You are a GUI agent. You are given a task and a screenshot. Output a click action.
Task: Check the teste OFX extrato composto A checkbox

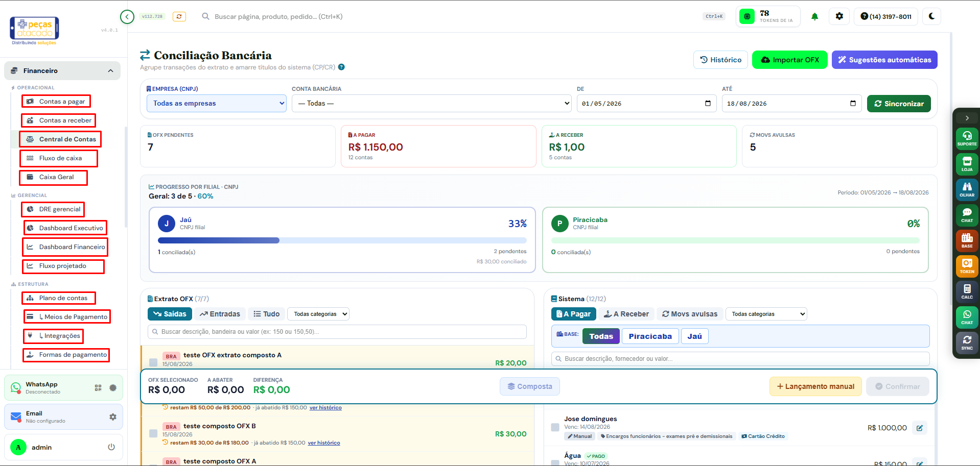[x=153, y=362]
